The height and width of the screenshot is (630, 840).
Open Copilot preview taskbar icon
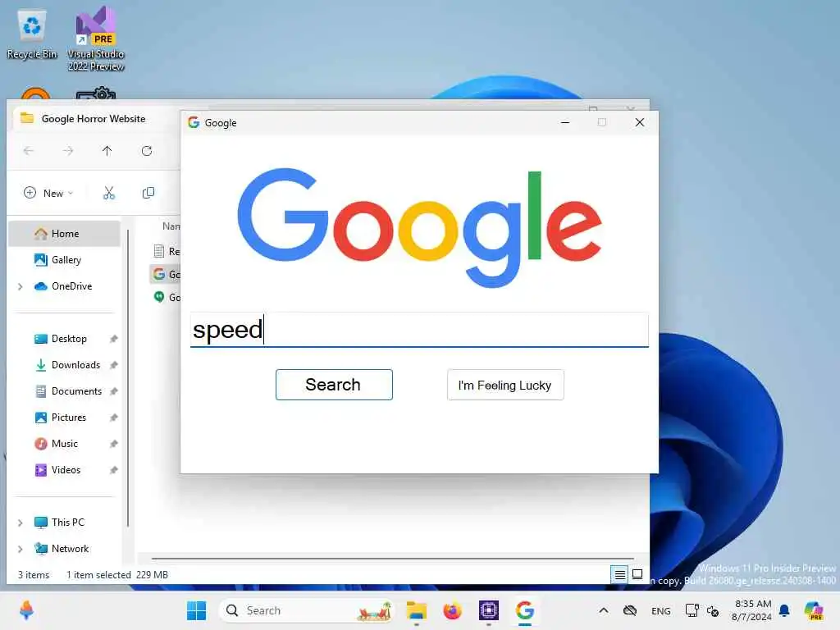pyautogui.click(x=814, y=610)
